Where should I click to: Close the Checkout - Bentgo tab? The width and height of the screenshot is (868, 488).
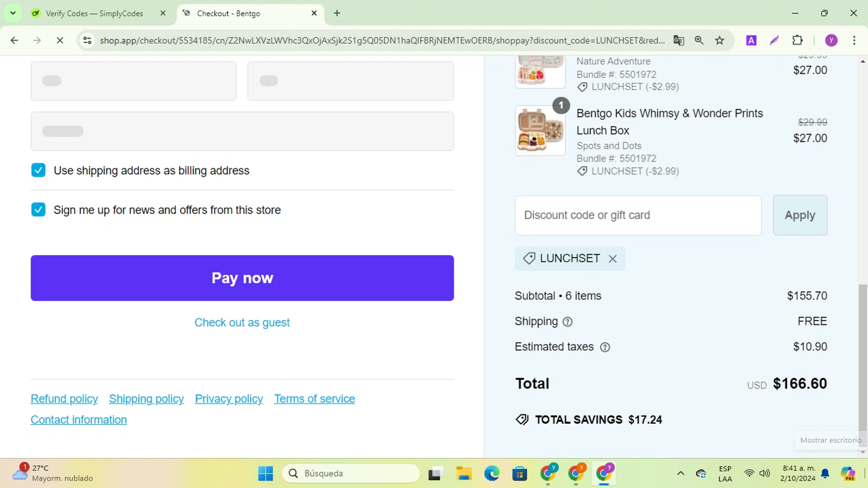(314, 13)
